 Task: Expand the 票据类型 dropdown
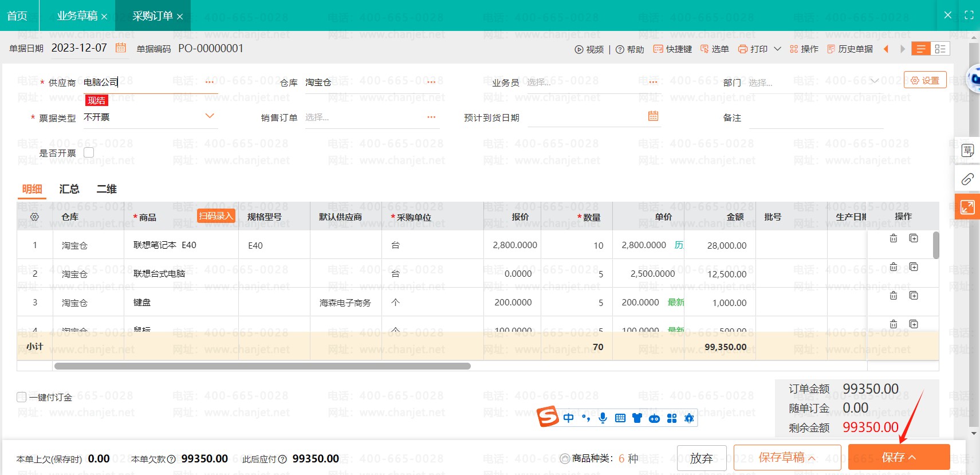click(x=210, y=116)
